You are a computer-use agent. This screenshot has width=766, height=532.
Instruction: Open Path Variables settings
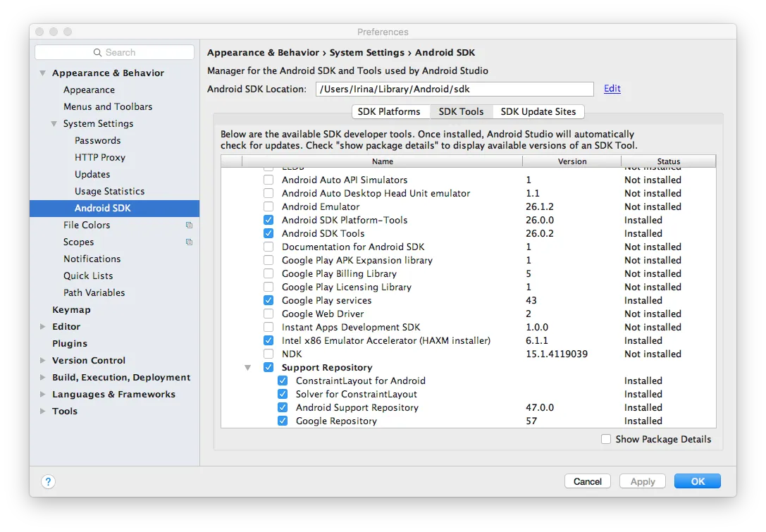[x=94, y=292]
